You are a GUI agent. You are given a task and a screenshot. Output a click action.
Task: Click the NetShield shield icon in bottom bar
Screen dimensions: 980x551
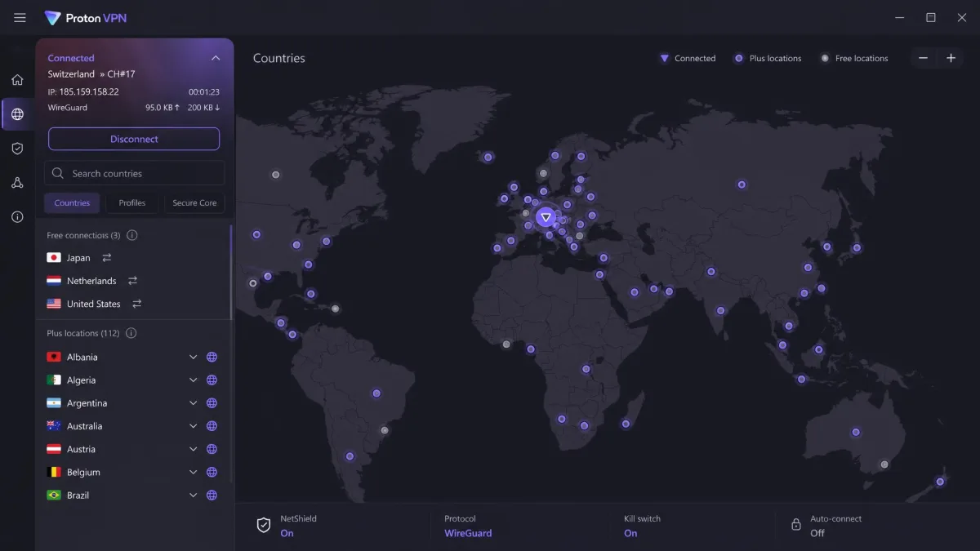(x=264, y=525)
